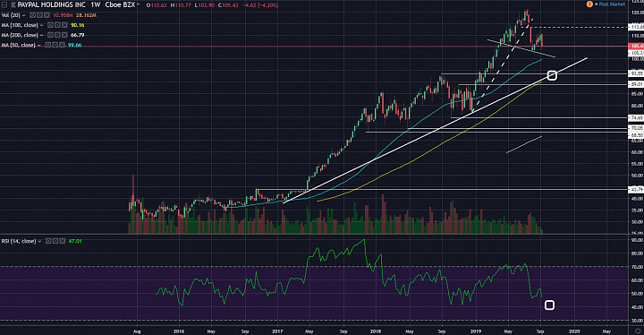Delete the MA (100, close) indicator via X icon

64,25
